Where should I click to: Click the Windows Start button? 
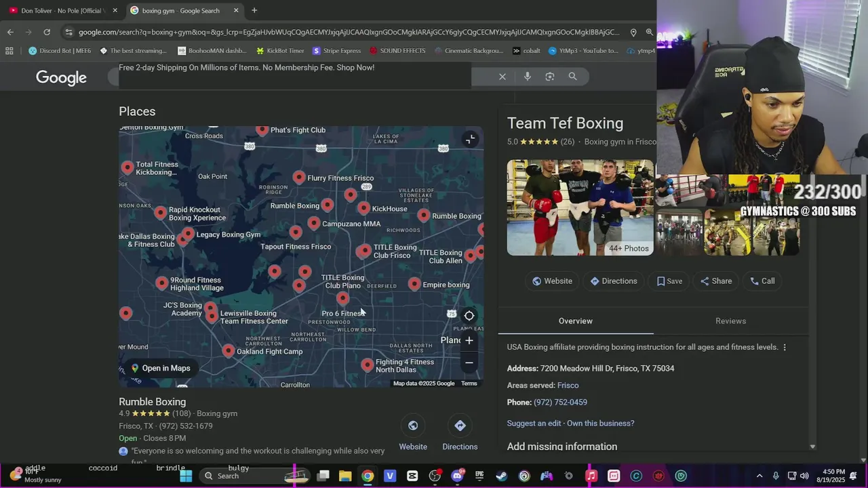[x=186, y=476]
